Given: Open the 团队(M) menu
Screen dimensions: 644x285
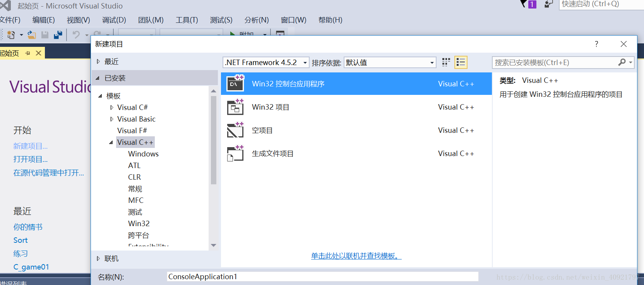Looking at the screenshot, I should point(151,20).
